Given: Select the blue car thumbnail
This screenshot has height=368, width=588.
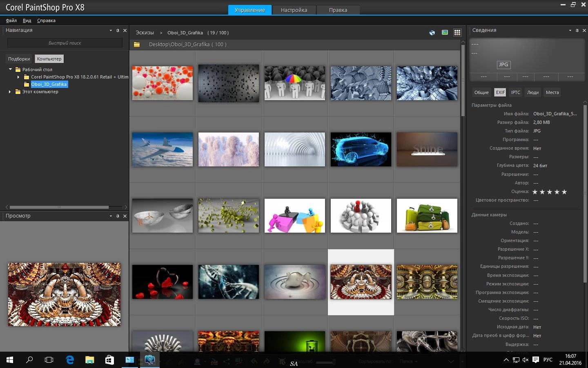Looking at the screenshot, I should coord(361,149).
